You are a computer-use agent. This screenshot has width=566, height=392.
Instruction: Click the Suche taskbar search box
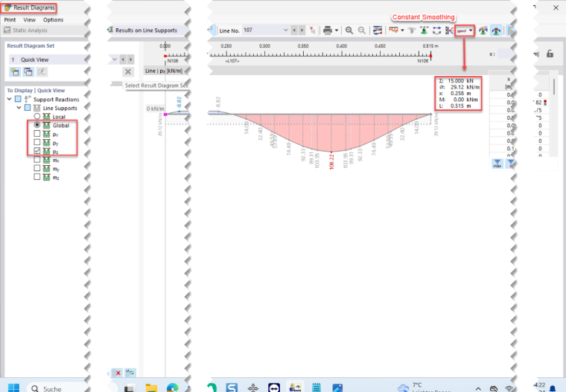[x=57, y=388]
